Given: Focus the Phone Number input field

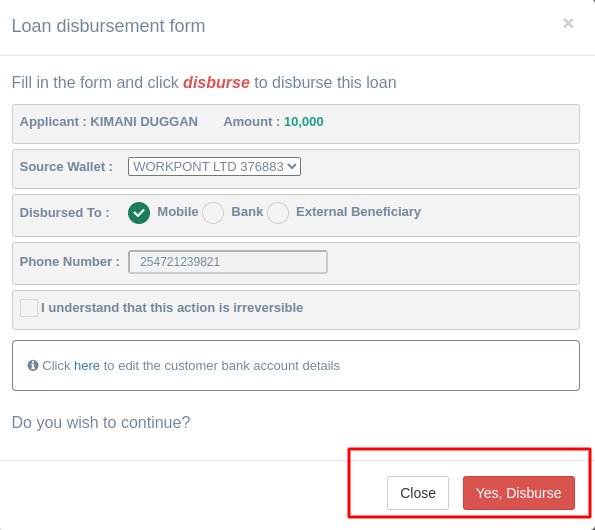Looking at the screenshot, I should 228,262.
